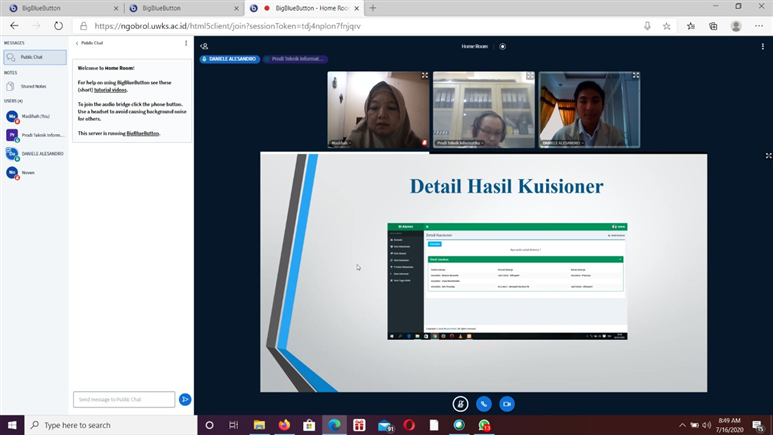Open the Prodi Teknik Informatika webcam name dropdown
This screenshot has height=435, width=773.
click(460, 143)
